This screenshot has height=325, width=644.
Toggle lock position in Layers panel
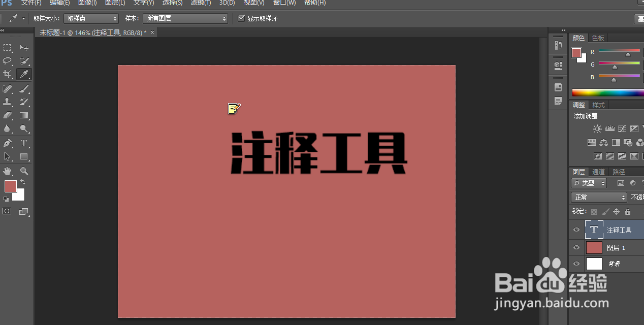[x=616, y=212]
